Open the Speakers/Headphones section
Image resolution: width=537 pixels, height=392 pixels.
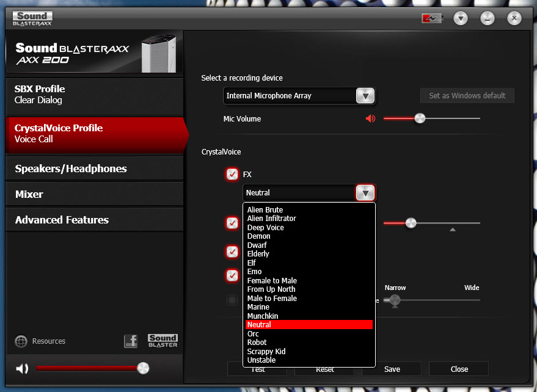[x=95, y=169]
